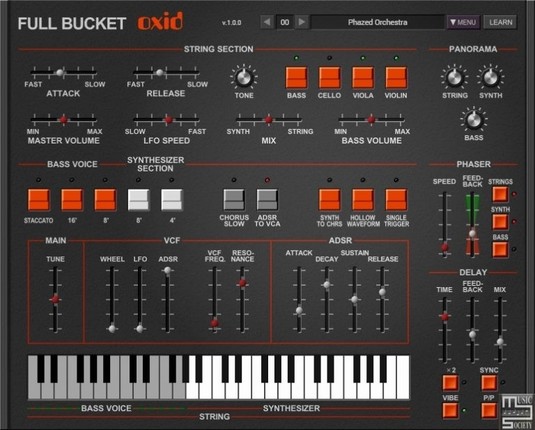The width and height of the screenshot is (535, 430).
Task: Click the main TUNE slider handle
Action: [55, 299]
